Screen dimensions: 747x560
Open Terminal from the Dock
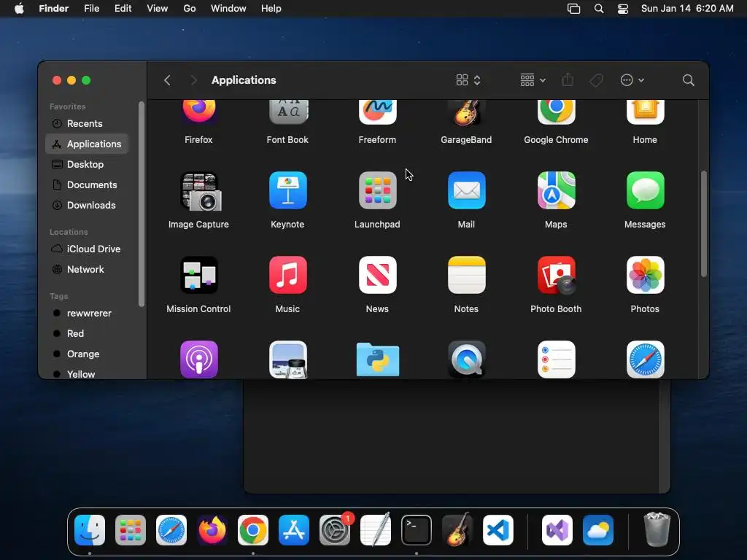417,530
